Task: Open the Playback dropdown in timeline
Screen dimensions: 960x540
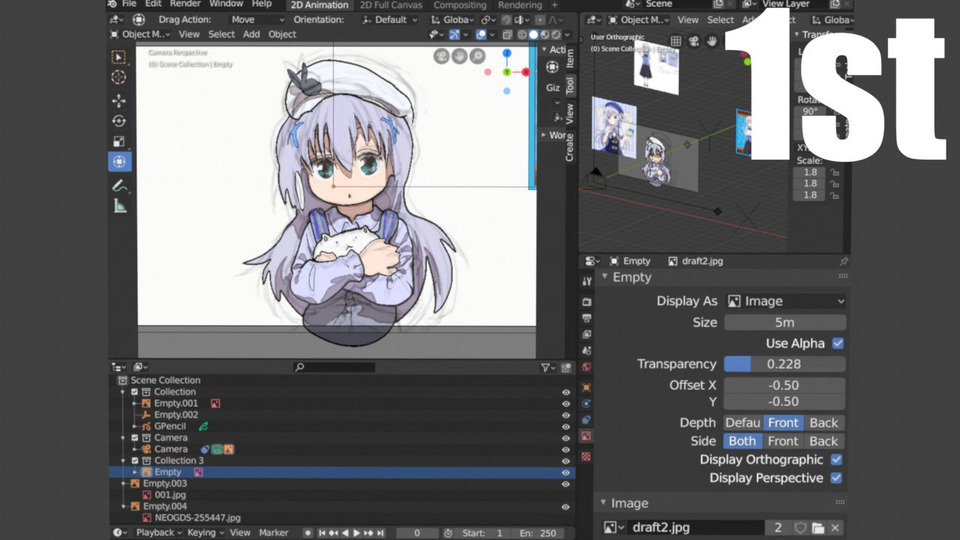Action: point(159,533)
